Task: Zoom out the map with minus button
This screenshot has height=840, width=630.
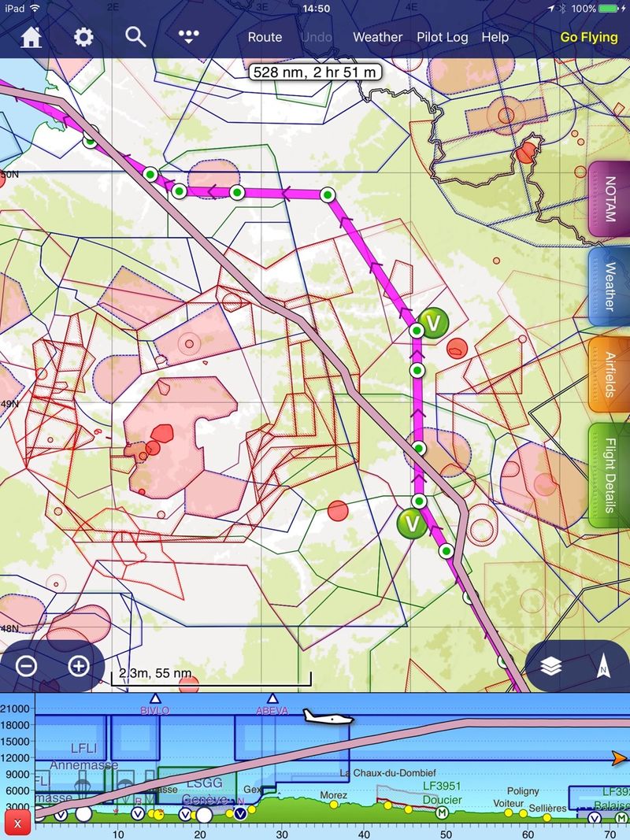Action: tap(27, 666)
